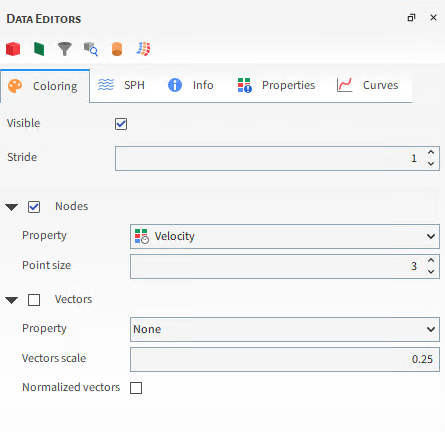Click the Coloring tab
445x432 pixels.
45,86
